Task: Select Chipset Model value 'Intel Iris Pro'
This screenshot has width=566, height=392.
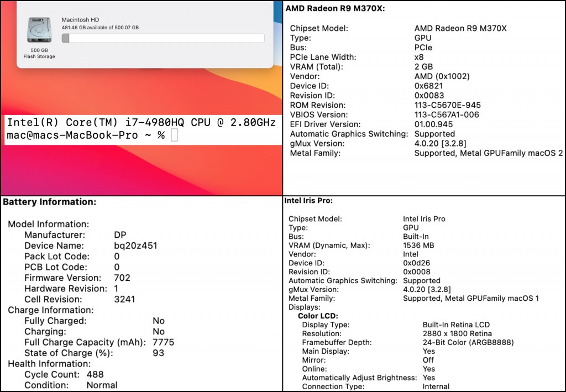Action: 424,219
